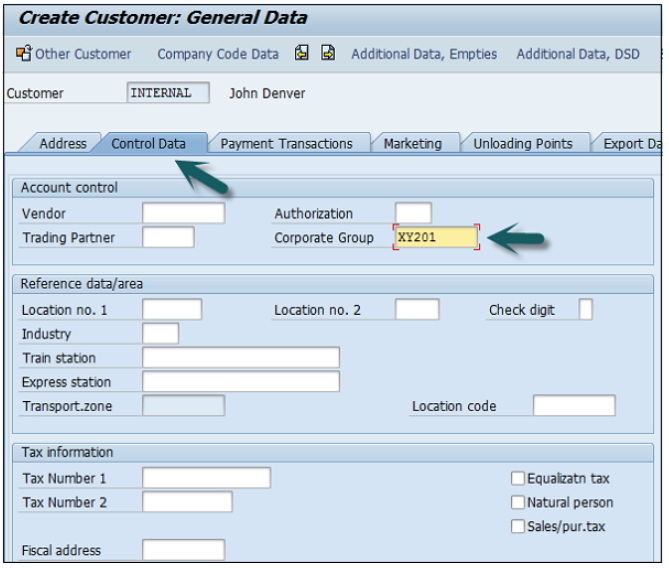Screen dimensions: 669x568
Task: Open the Marketing tab
Action: [412, 144]
